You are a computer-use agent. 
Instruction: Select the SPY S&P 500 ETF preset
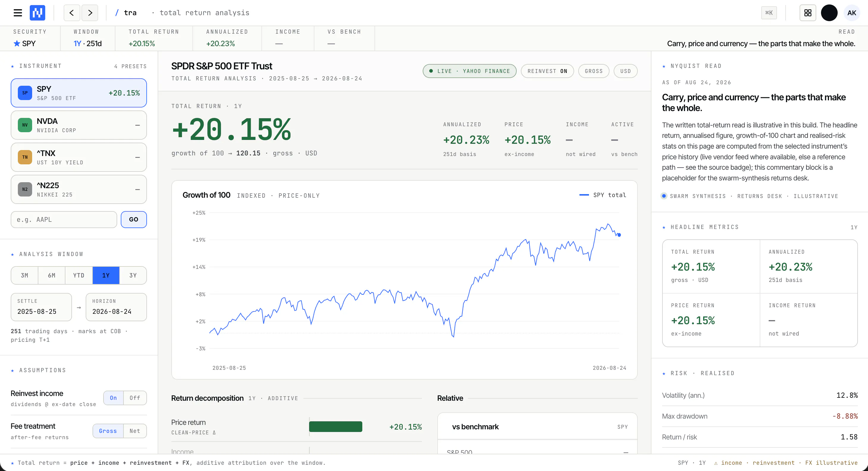(x=79, y=93)
